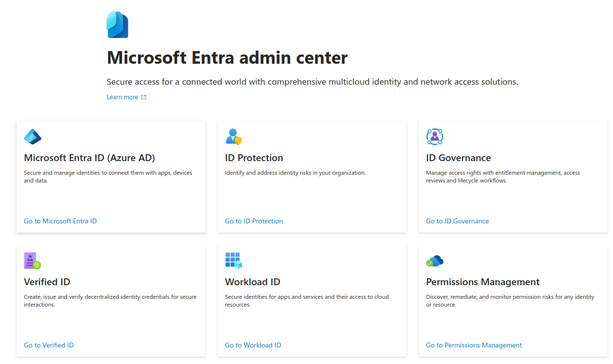Click the ID Protection user shield icon
The height and width of the screenshot is (364, 613).
coord(234,137)
